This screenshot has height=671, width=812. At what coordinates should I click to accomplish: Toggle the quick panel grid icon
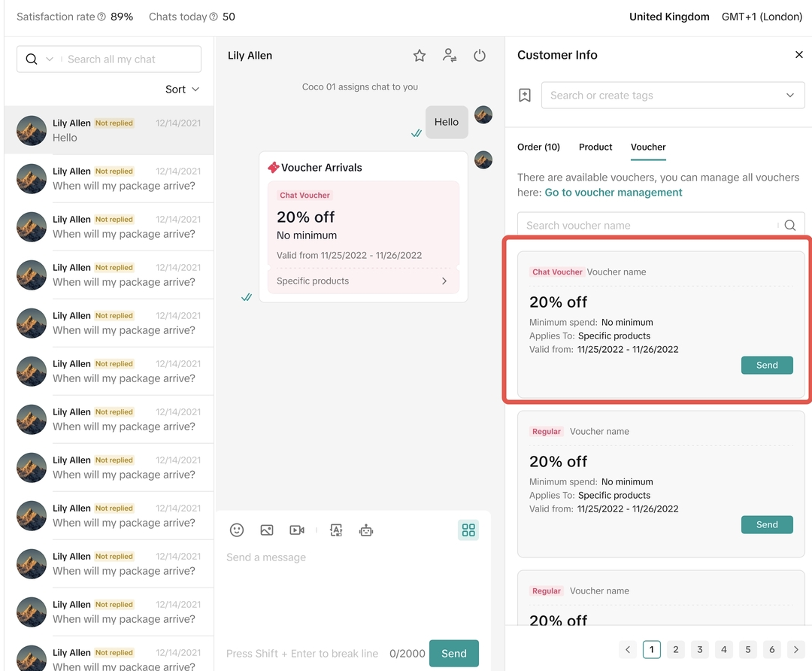point(468,530)
